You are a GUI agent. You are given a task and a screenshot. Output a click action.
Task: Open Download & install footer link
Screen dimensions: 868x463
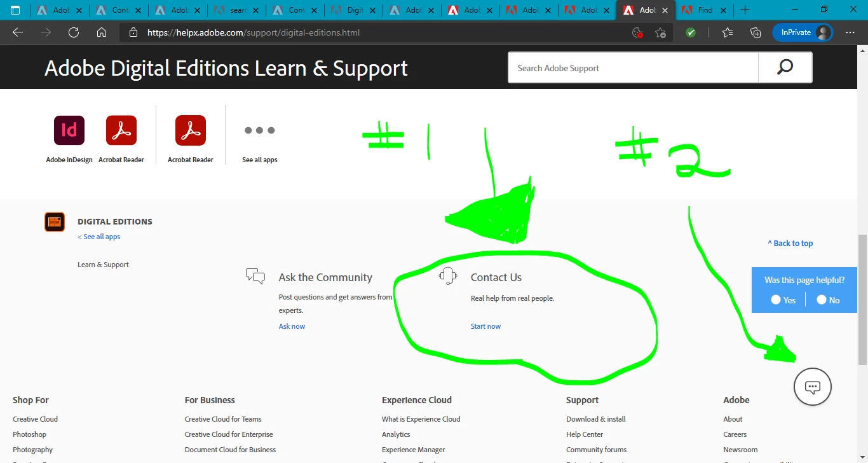click(x=596, y=419)
